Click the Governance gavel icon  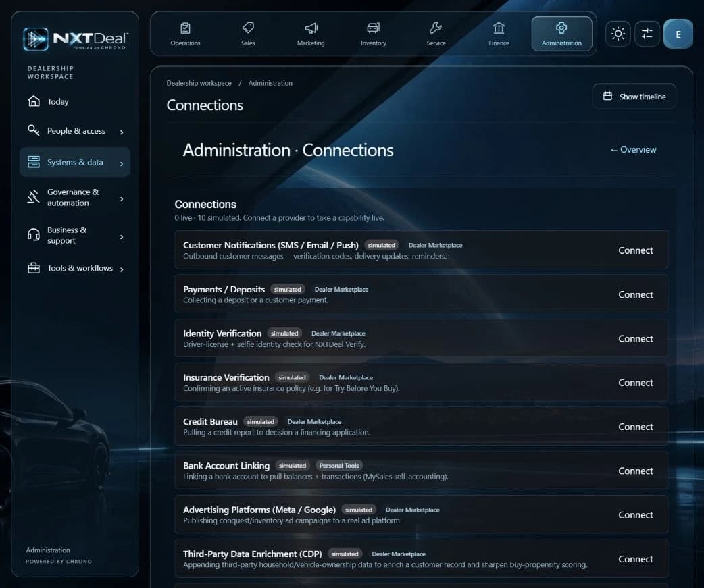34,197
